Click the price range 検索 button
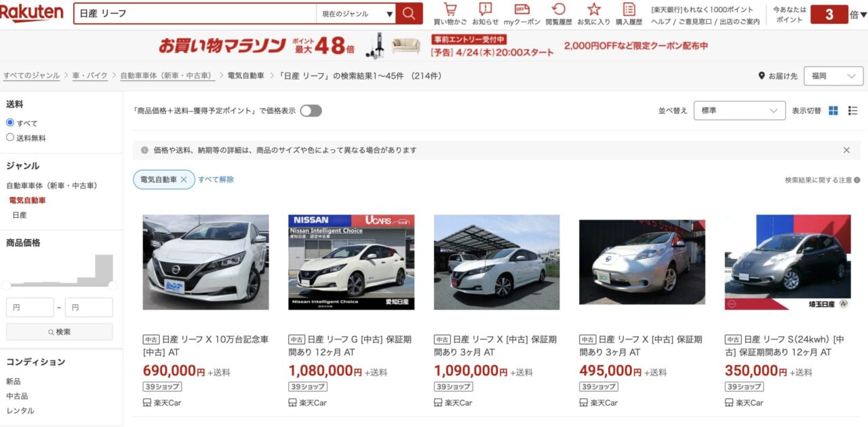This screenshot has height=427, width=868. click(x=60, y=332)
